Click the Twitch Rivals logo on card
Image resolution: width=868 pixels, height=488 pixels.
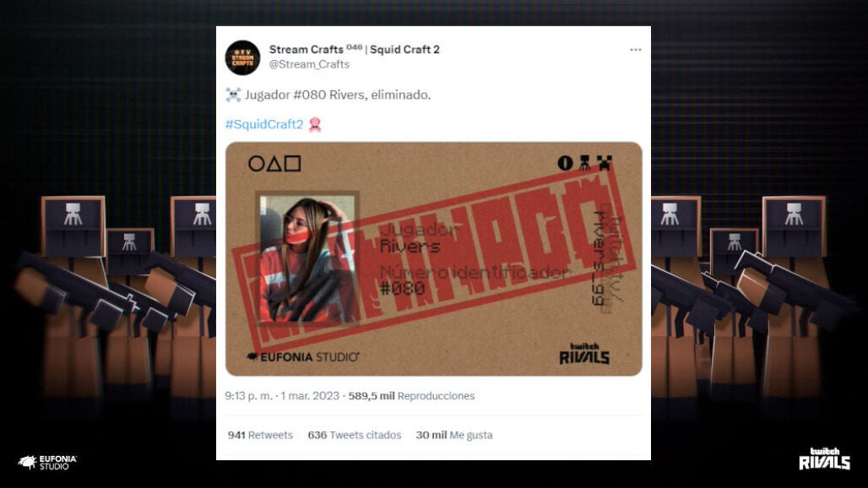[584, 354]
